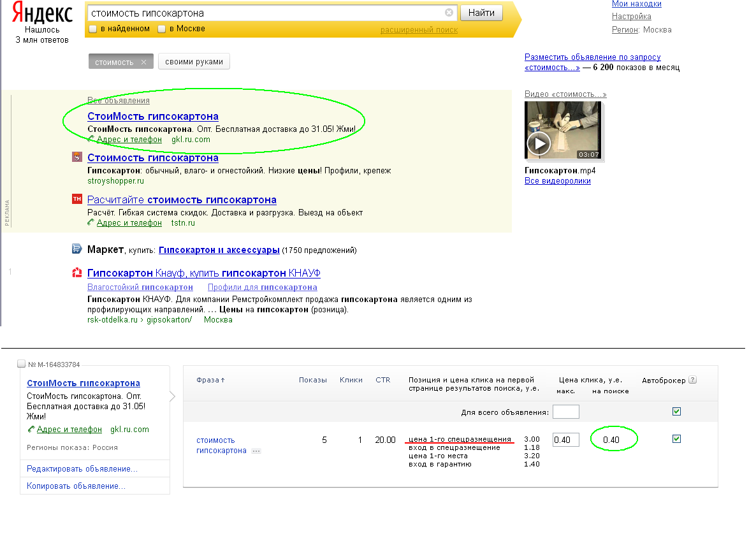Click the tstn.ru green URL
This screenshot has height=550, width=756.
pos(183,222)
